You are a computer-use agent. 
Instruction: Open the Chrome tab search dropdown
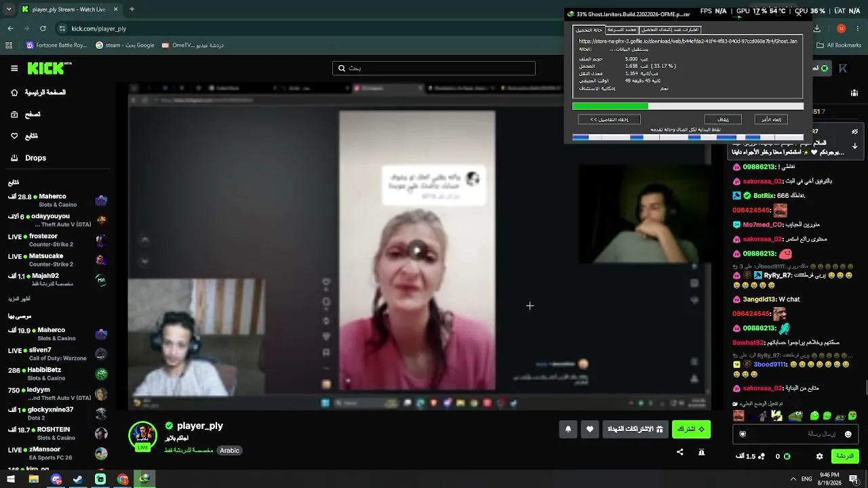(x=9, y=9)
